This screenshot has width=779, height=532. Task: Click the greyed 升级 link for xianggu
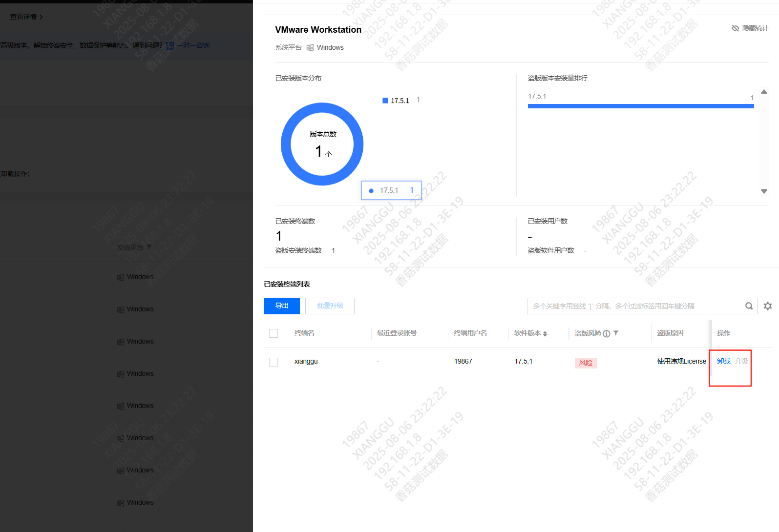point(741,361)
